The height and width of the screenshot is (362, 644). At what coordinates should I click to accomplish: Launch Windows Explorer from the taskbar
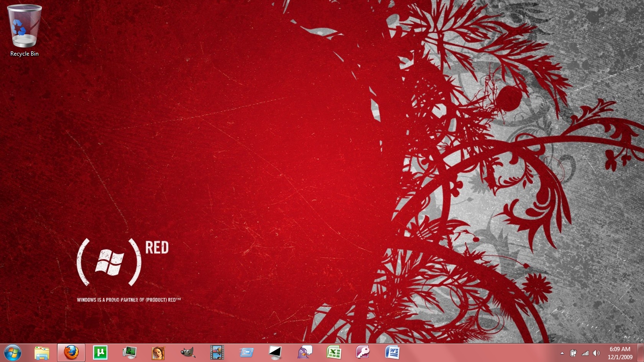click(x=42, y=353)
